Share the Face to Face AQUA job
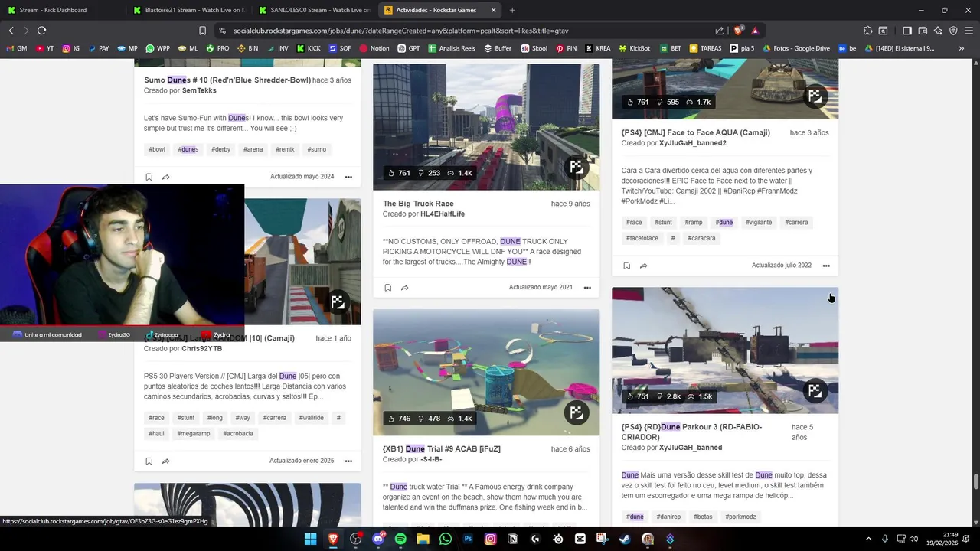Viewport: 980px width, 551px height. [x=644, y=266]
